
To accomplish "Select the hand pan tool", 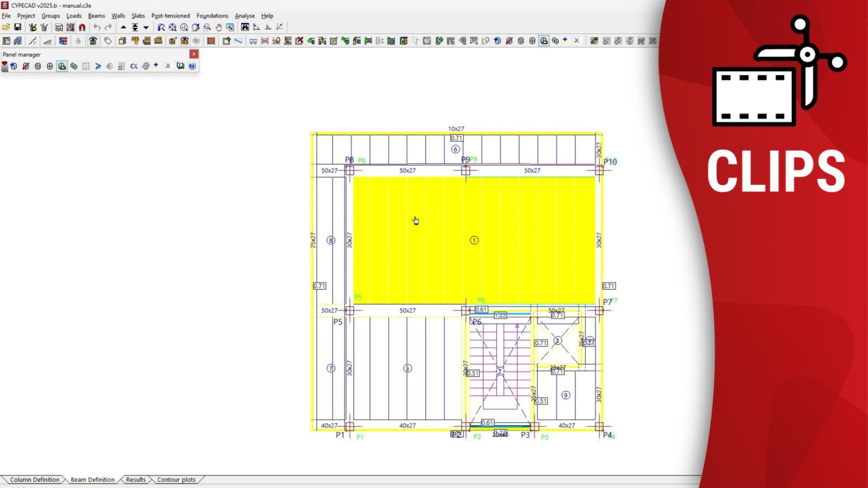I will pos(219,27).
